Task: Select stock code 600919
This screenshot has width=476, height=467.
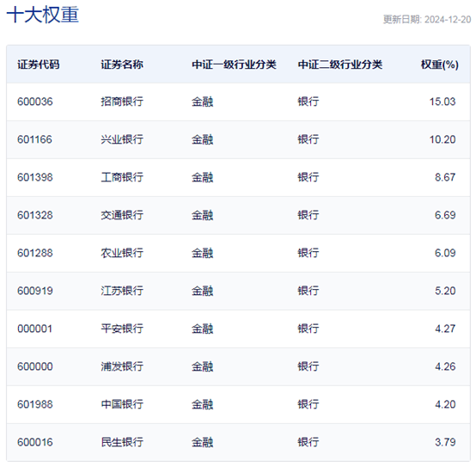Action: tap(35, 291)
